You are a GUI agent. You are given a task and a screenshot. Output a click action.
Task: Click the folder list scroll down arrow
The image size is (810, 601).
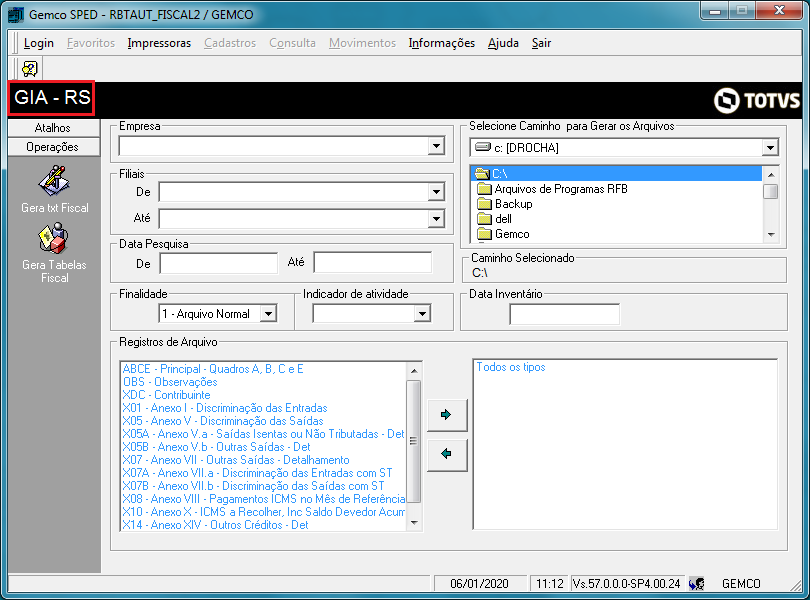[771, 235]
